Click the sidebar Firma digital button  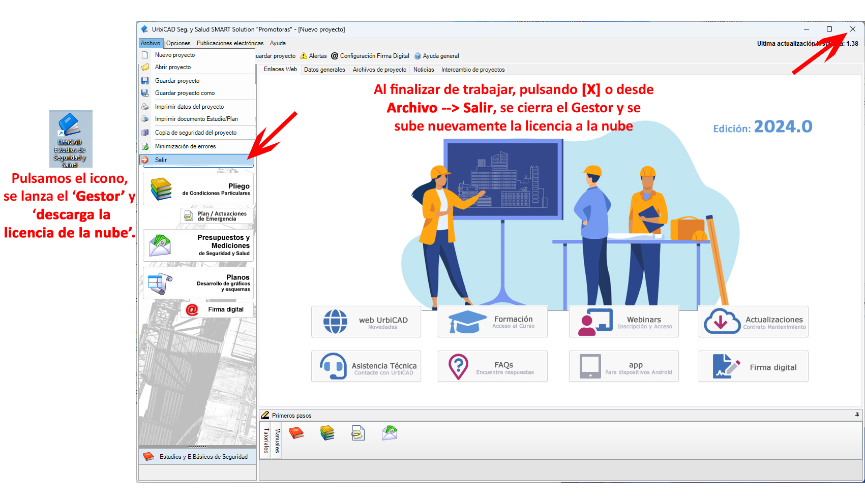click(217, 309)
